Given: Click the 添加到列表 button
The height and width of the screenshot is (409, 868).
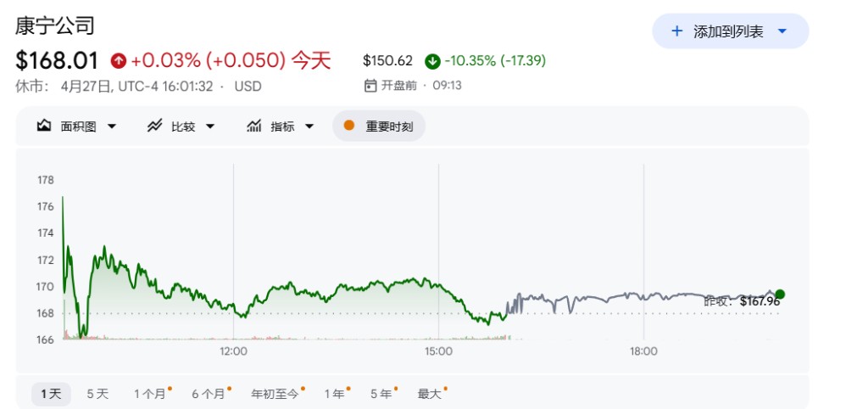Looking at the screenshot, I should (x=731, y=31).
